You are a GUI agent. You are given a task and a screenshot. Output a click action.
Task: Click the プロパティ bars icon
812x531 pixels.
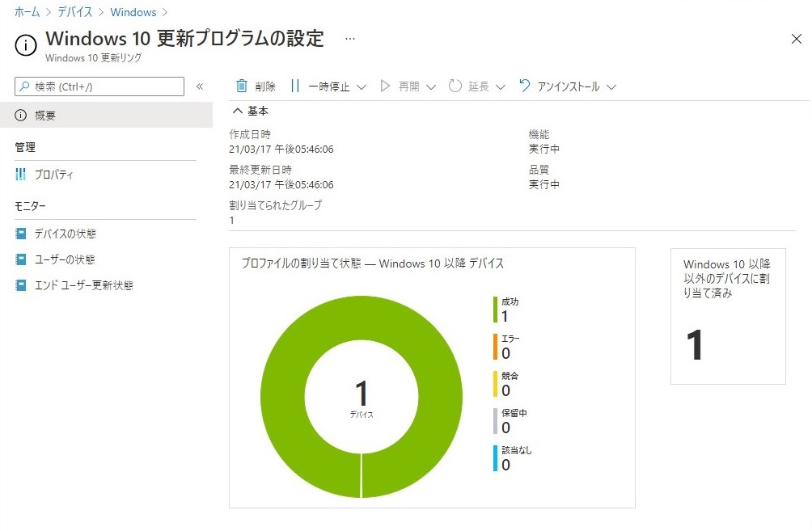coord(21,175)
